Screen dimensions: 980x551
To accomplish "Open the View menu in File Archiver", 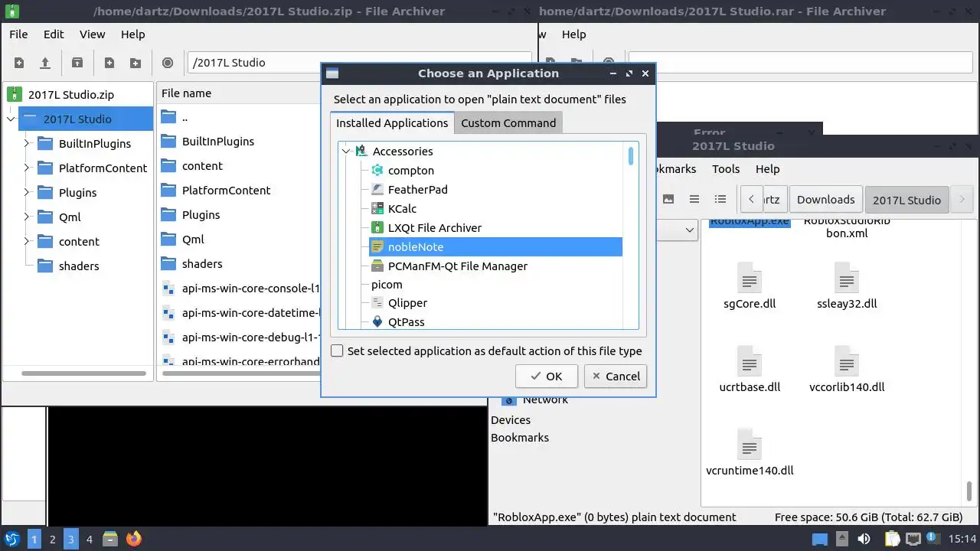I will pos(92,34).
